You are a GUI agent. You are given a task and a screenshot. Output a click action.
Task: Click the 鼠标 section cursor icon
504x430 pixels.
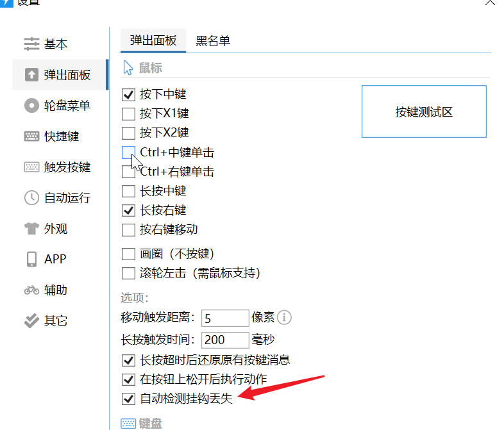(x=128, y=68)
